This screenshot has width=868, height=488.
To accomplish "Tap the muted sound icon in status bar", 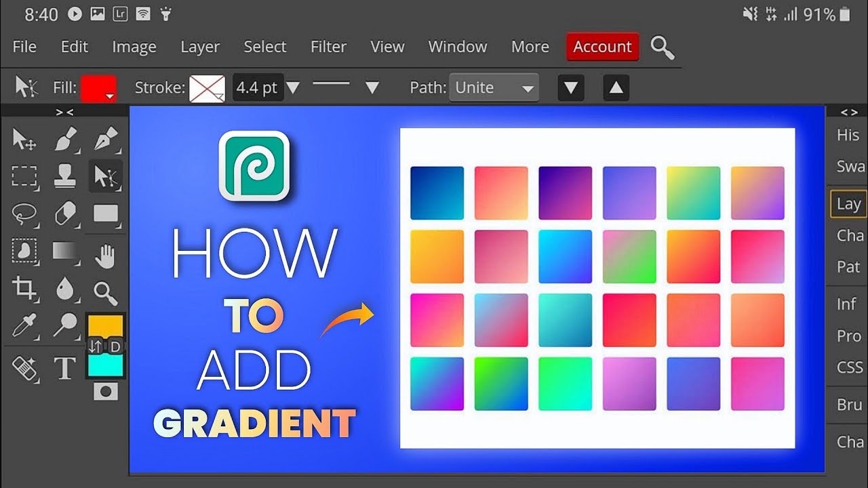I will pyautogui.click(x=750, y=14).
